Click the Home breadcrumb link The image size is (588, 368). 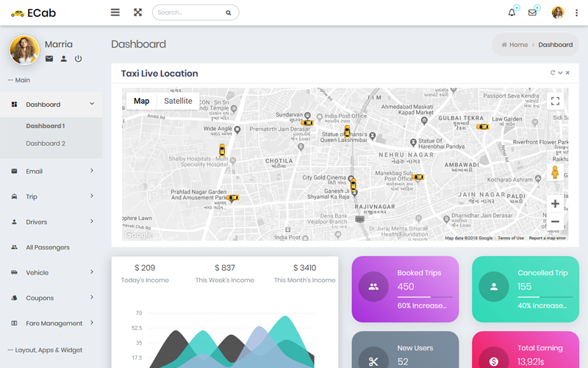pos(518,45)
